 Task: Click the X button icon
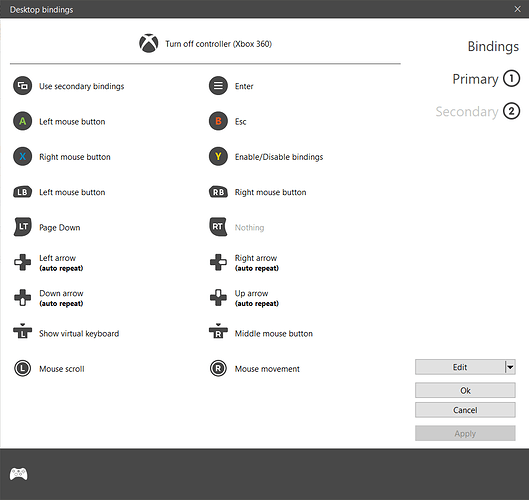(23, 157)
